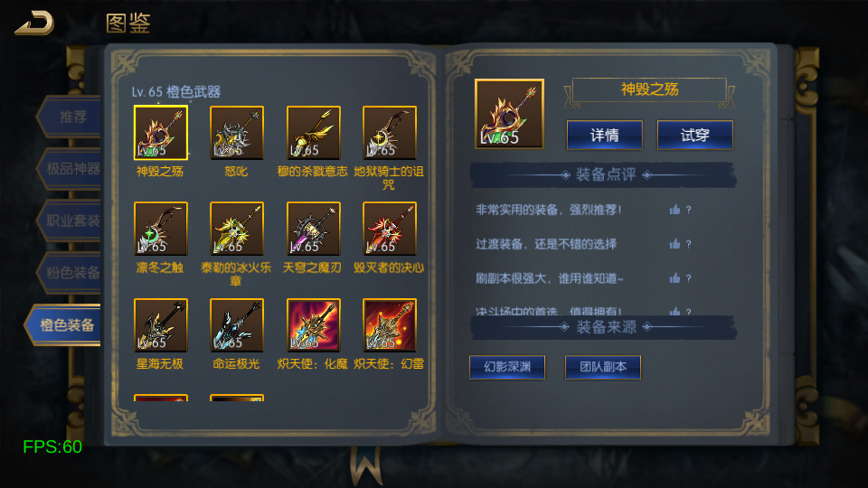868x488 pixels.
Task: Click the 详情 details button
Action: (x=605, y=135)
